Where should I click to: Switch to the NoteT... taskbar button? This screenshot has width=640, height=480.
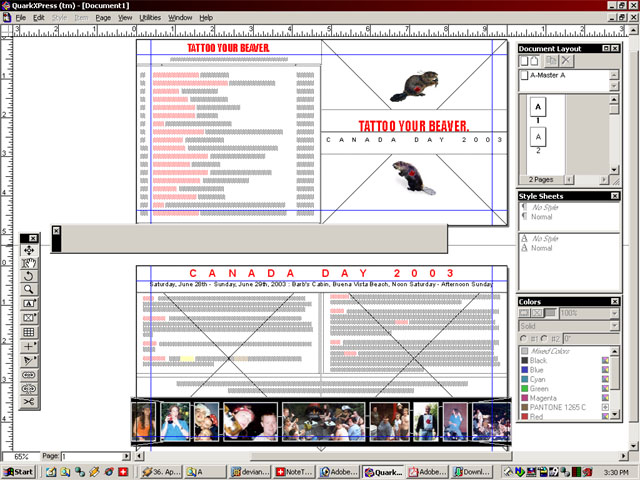point(294,472)
